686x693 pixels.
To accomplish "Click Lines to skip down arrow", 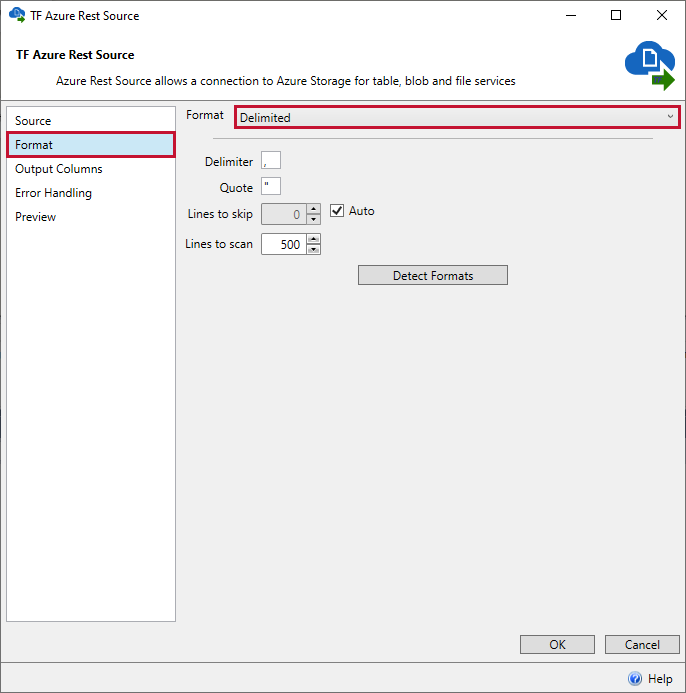I will (x=313, y=219).
